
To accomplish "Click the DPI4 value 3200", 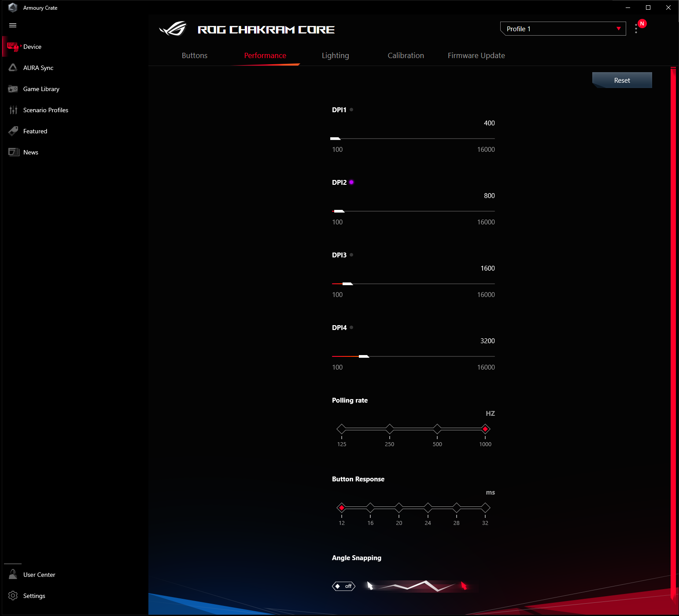I will click(487, 341).
